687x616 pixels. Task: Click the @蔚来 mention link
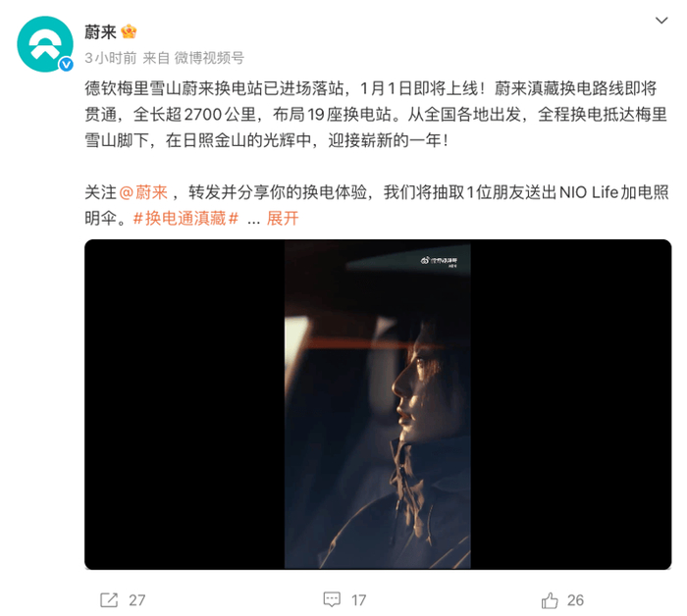tap(143, 192)
